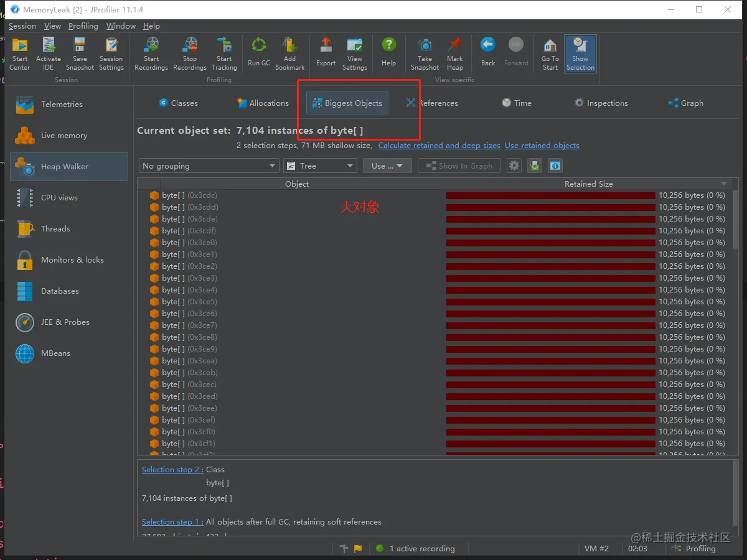Open the Start Center toolbar icon
747x560 pixels.
coord(20,54)
